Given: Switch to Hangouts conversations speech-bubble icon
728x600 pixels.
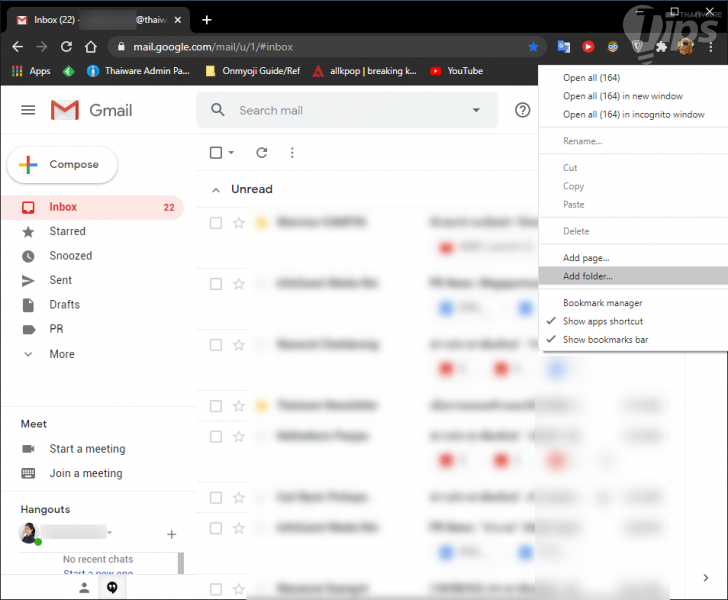Looking at the screenshot, I should click(x=112, y=588).
